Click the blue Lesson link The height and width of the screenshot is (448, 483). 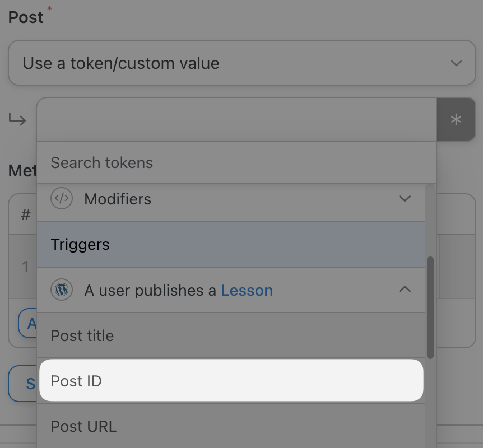pyautogui.click(x=247, y=290)
